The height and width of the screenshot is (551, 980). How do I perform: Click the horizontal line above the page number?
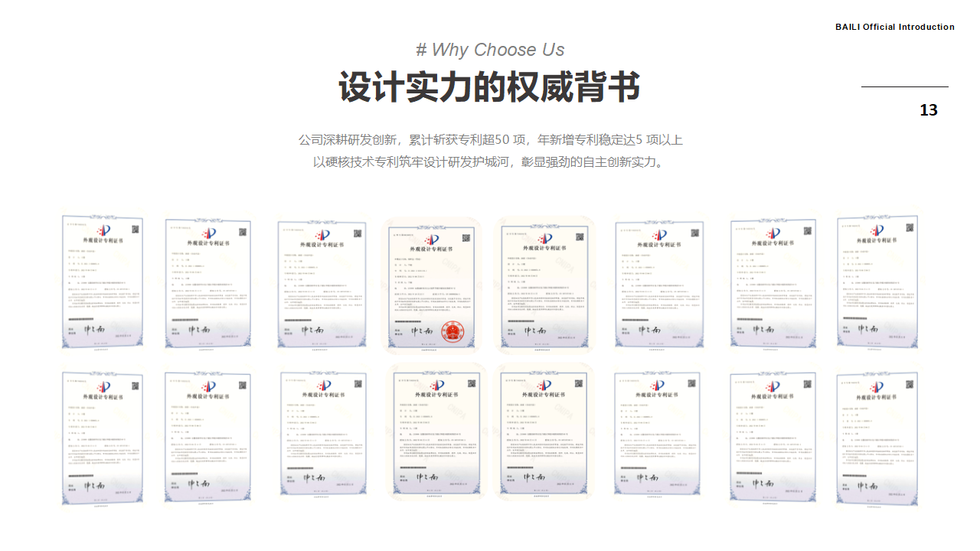pos(904,87)
